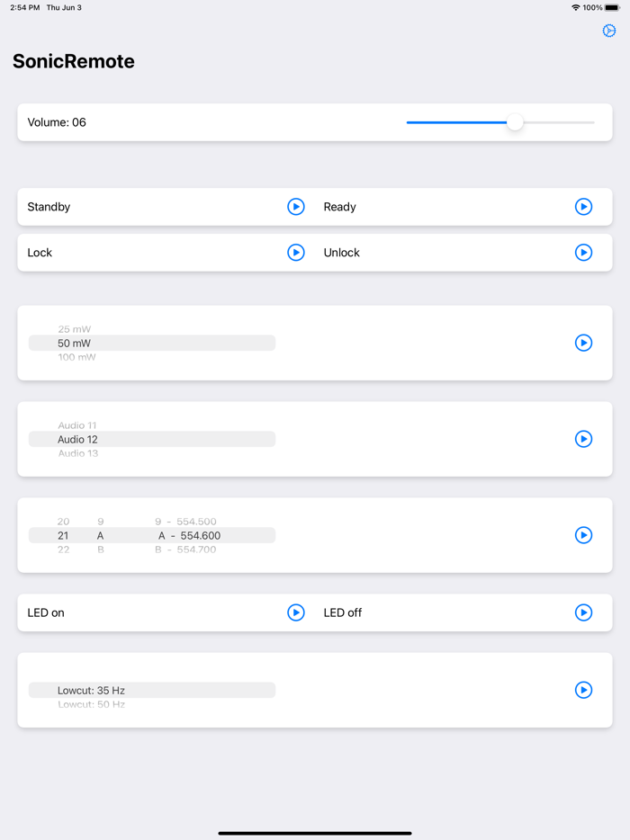This screenshot has height=840, width=630.
Task: Select the 9 - 554.500 frequency row
Action: [x=185, y=522]
